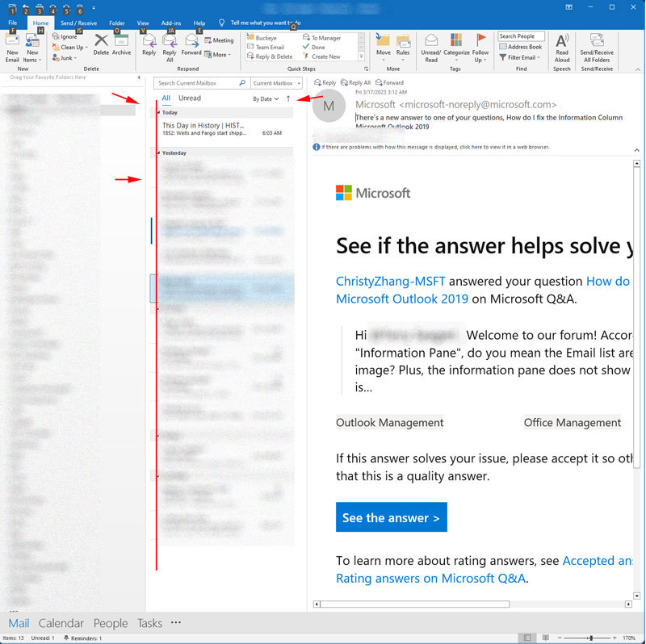The height and width of the screenshot is (644, 646).
Task: Click Forward in reading pane header
Action: point(389,83)
